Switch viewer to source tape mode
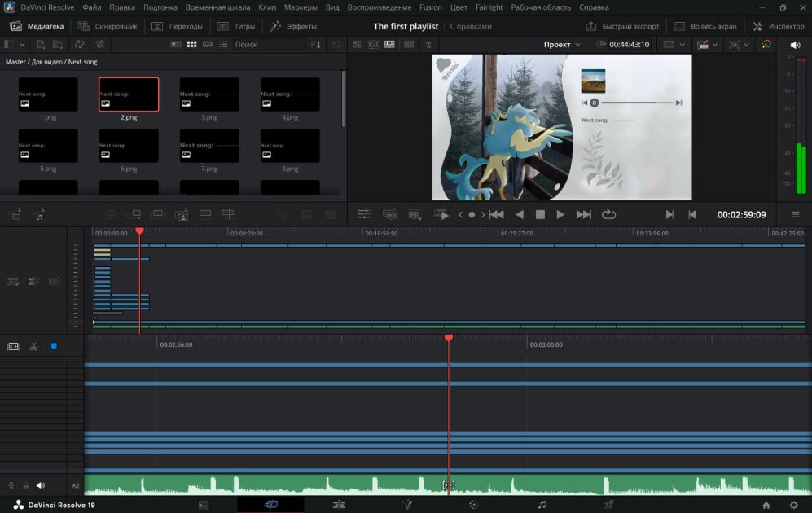This screenshot has height=513, width=812. point(373,45)
